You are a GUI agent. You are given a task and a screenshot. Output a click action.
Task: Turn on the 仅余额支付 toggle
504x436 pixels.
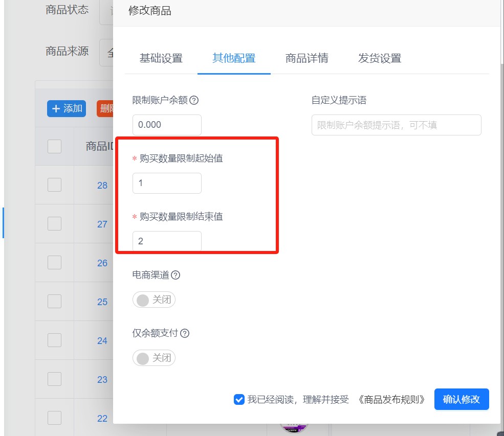[x=154, y=358]
